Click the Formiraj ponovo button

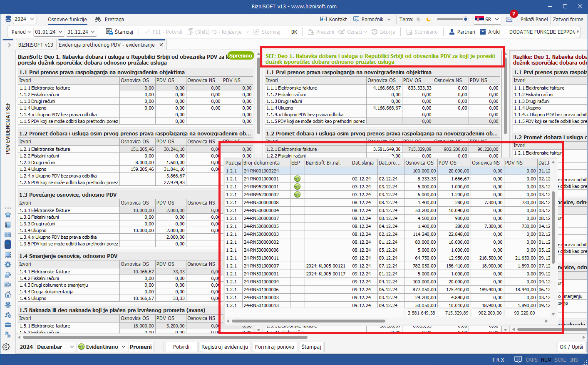274,347
